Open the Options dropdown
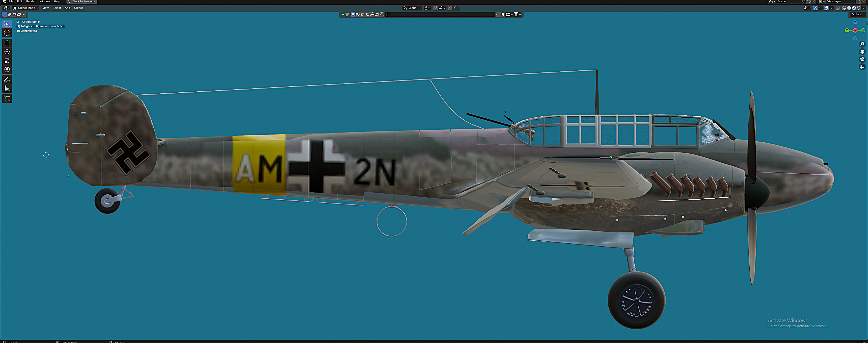Screen dimensions: 868x343 (x=858, y=14)
